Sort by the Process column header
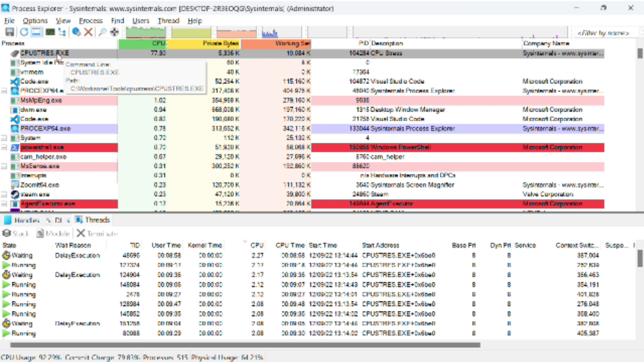The image size is (644, 362). point(59,44)
